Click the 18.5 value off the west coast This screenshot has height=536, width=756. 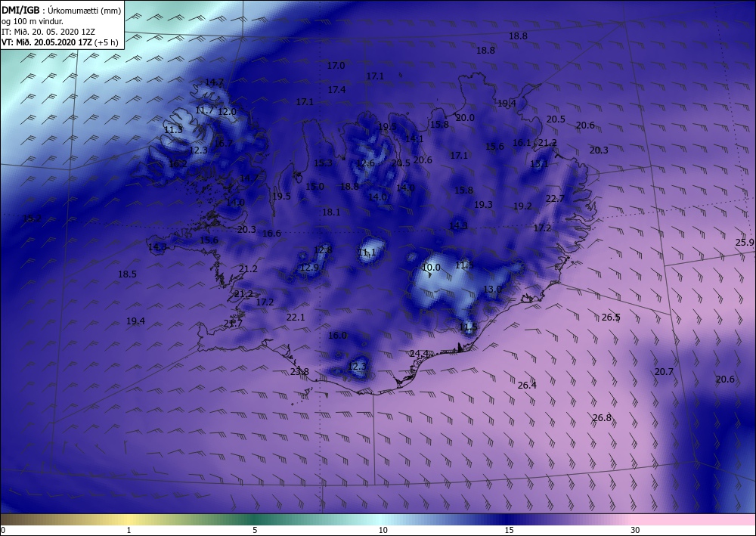coord(127,274)
